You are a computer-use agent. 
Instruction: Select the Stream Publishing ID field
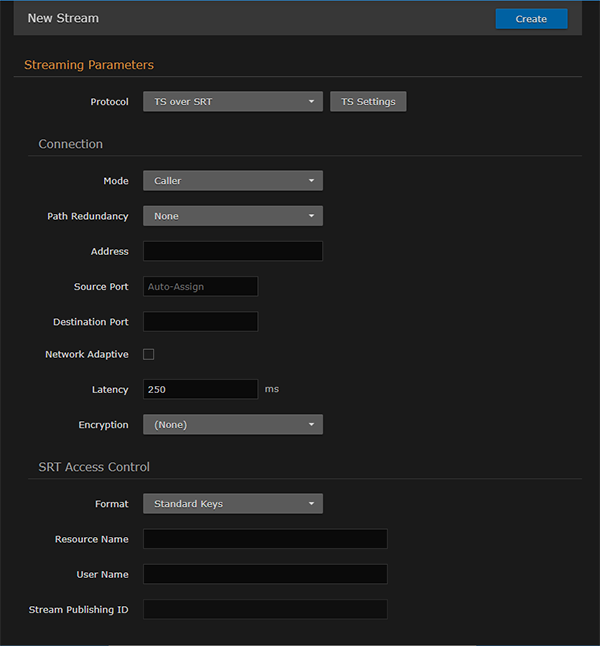[x=265, y=609]
